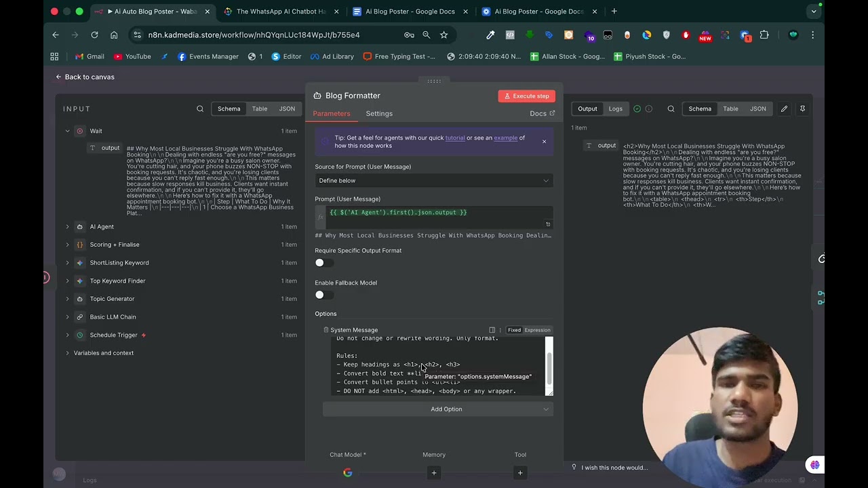This screenshot has width=868, height=488.
Task: Click the green success check icon
Action: coord(637,108)
